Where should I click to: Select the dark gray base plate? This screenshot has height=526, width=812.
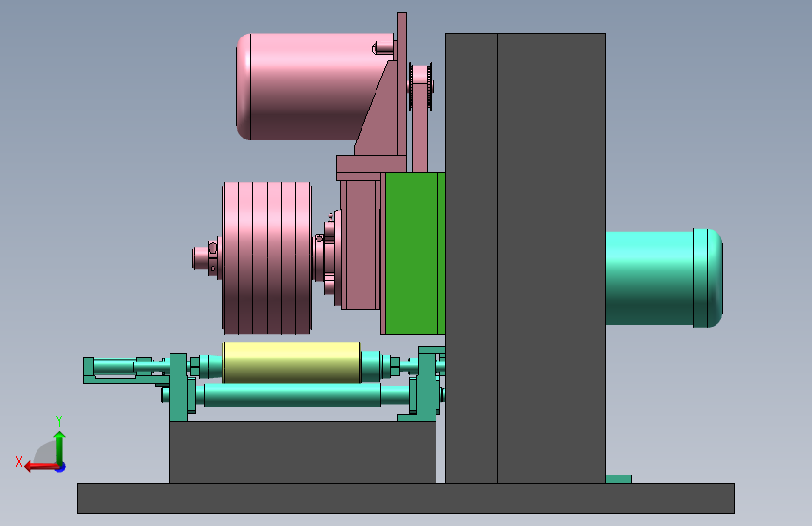(406, 498)
